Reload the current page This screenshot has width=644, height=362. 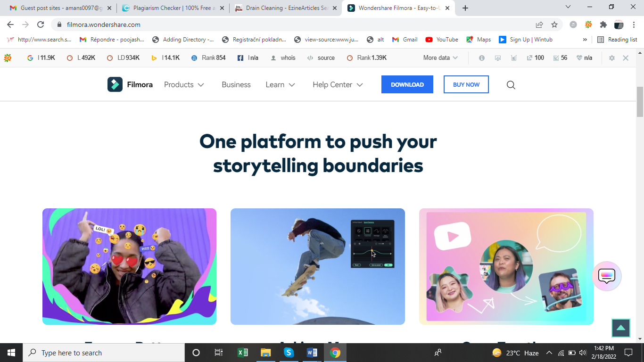coord(41,25)
